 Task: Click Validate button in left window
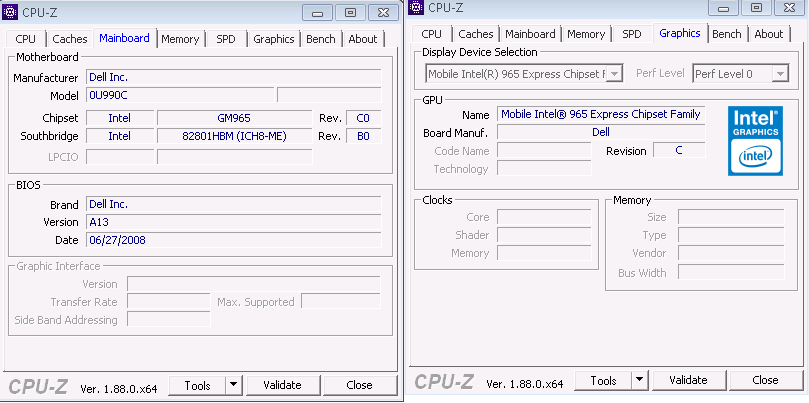click(x=282, y=385)
